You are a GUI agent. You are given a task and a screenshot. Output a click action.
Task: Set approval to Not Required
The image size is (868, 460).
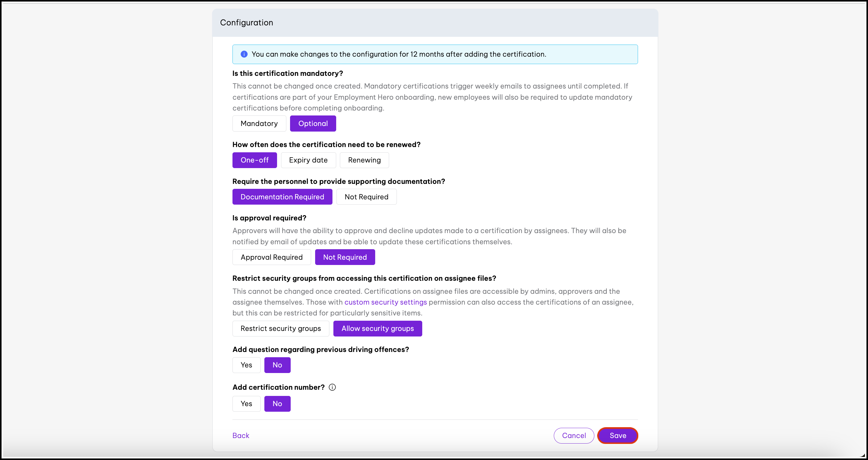click(x=345, y=257)
